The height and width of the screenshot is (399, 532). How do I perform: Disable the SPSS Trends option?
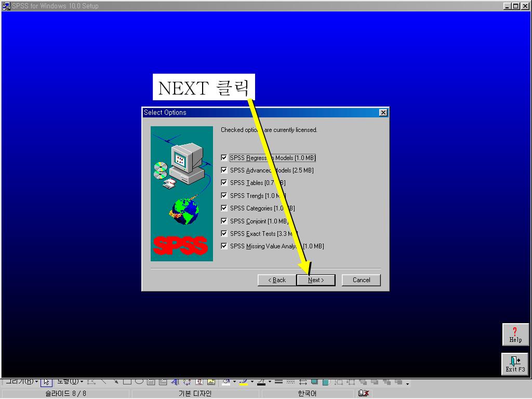click(x=224, y=196)
